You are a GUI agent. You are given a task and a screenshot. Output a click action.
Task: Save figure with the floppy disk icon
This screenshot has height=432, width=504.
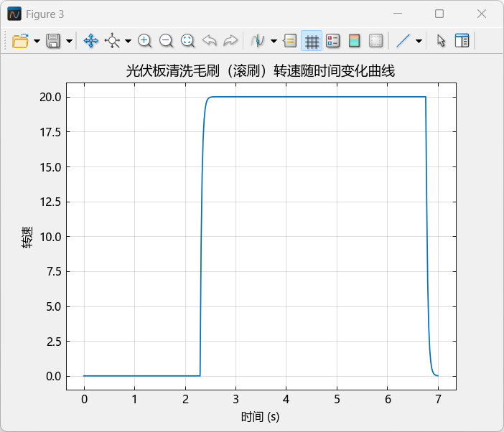[53, 41]
